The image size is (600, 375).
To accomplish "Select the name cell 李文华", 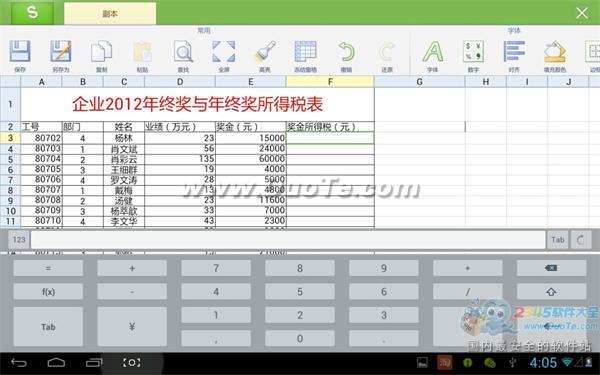I will pos(124,221).
